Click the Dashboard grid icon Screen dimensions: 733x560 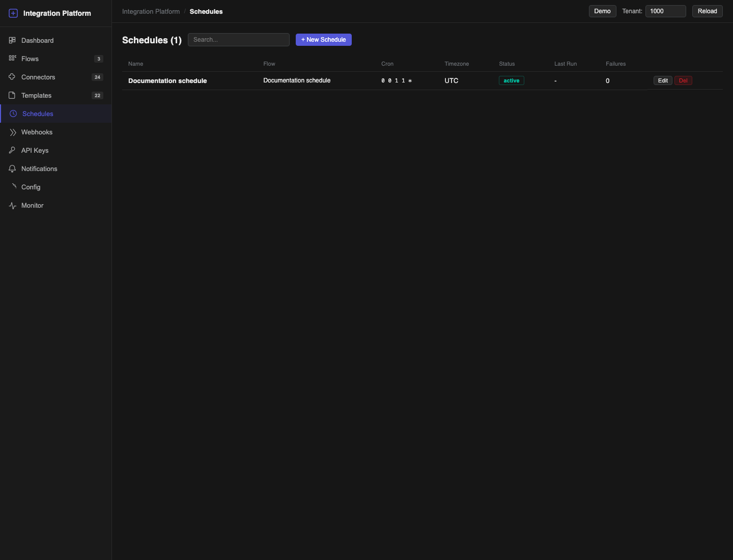(12, 40)
